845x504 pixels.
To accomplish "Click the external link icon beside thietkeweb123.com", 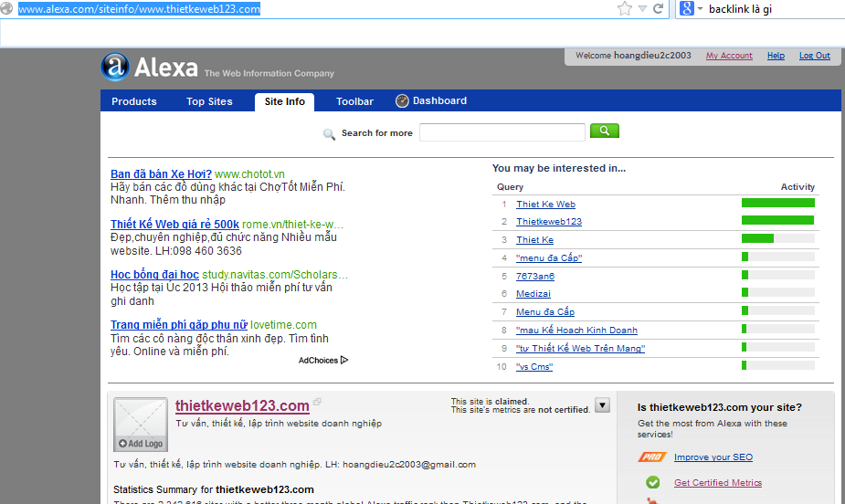I will (x=318, y=403).
